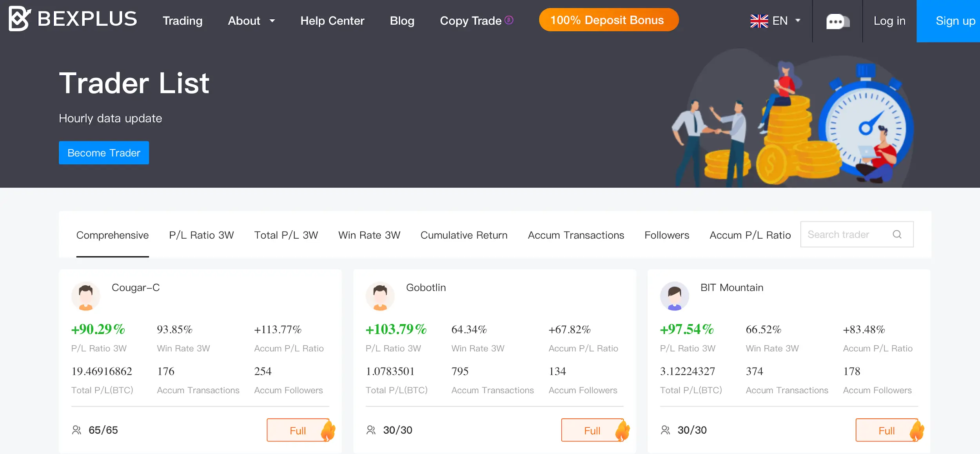Viewport: 980px width, 454px height.
Task: Click the 65/65 follower count
Action: pos(103,430)
